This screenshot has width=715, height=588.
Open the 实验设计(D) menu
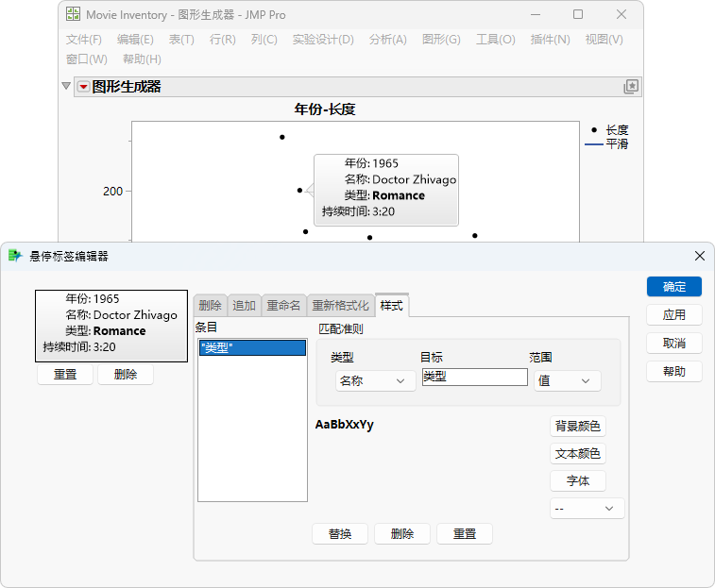tap(323, 40)
